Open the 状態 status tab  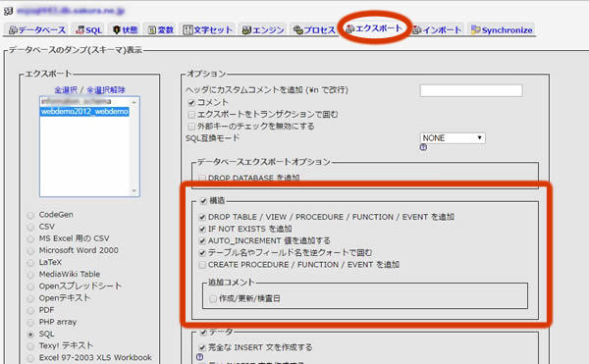pyautogui.click(x=125, y=30)
